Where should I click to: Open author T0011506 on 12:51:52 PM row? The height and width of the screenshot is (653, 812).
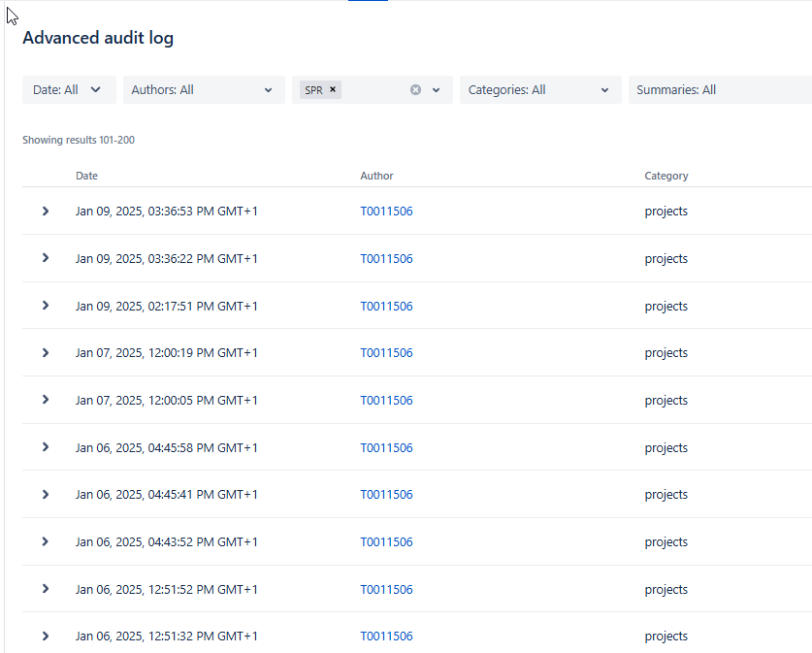click(386, 589)
